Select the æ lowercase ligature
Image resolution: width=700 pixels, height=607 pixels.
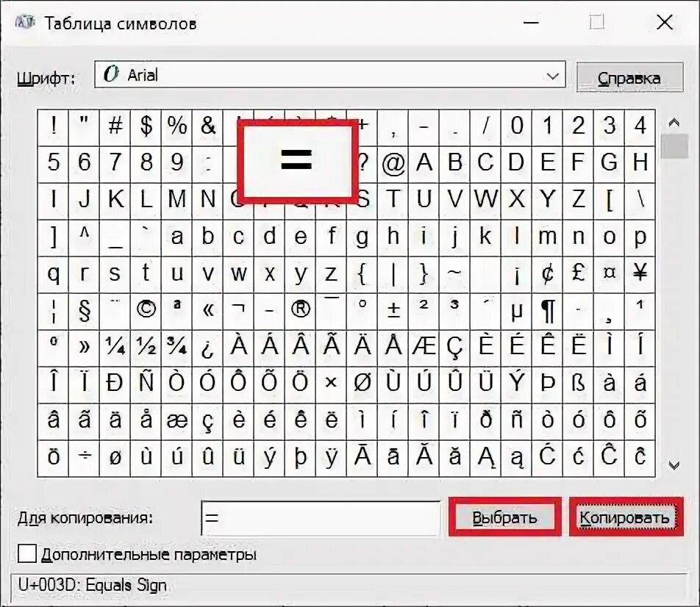click(x=176, y=422)
